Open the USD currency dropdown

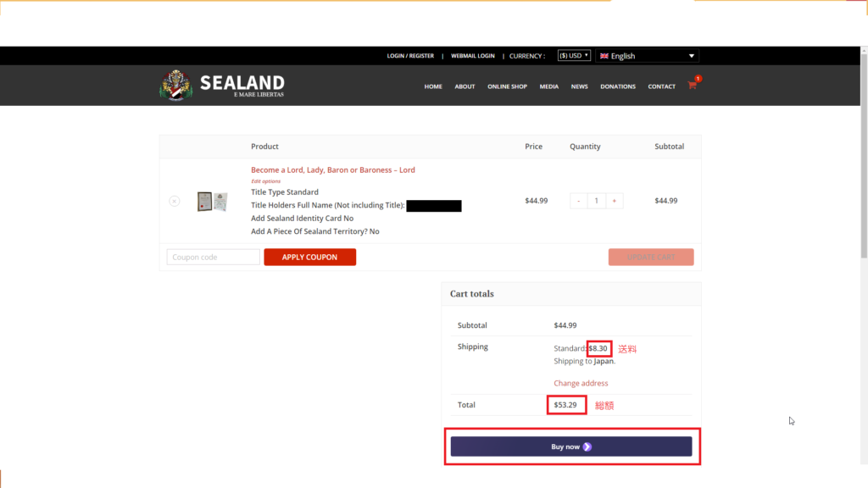coord(574,55)
